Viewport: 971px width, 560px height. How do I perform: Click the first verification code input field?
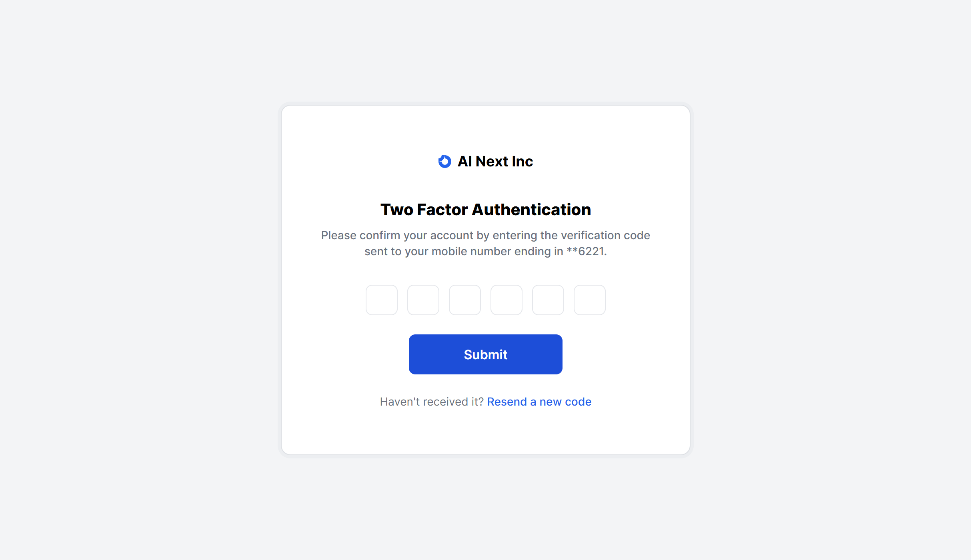pyautogui.click(x=381, y=299)
